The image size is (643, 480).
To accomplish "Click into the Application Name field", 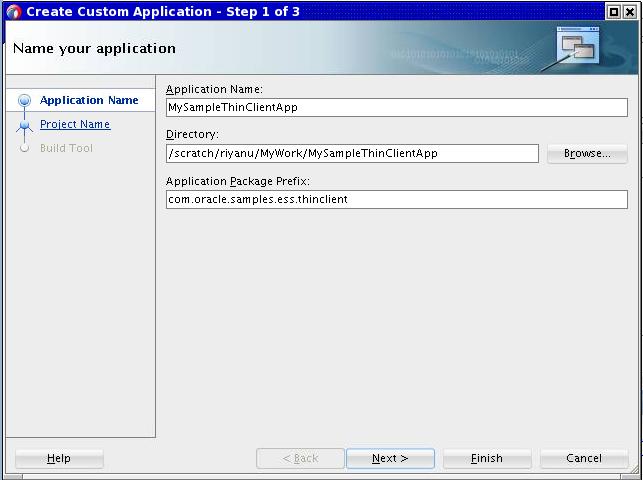I will pos(397,107).
